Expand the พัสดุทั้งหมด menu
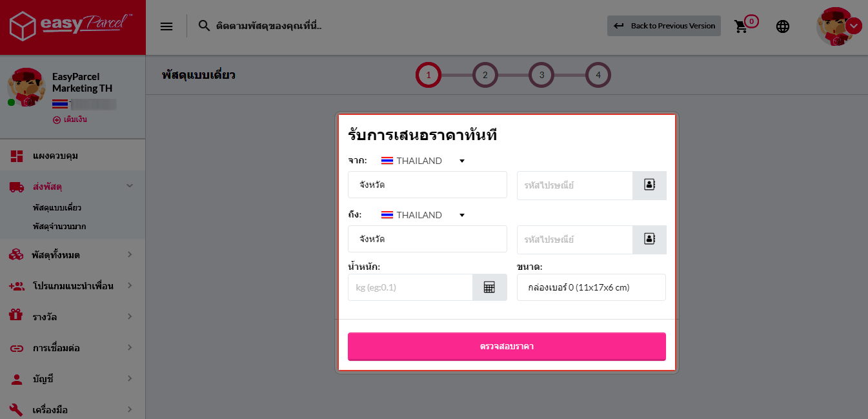Image resolution: width=868 pixels, height=419 pixels. [72, 255]
